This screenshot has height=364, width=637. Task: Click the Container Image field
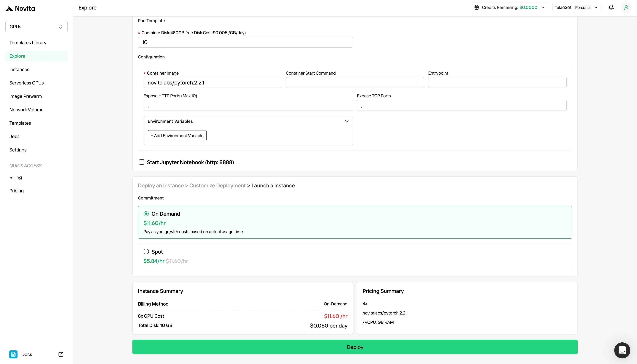click(213, 82)
